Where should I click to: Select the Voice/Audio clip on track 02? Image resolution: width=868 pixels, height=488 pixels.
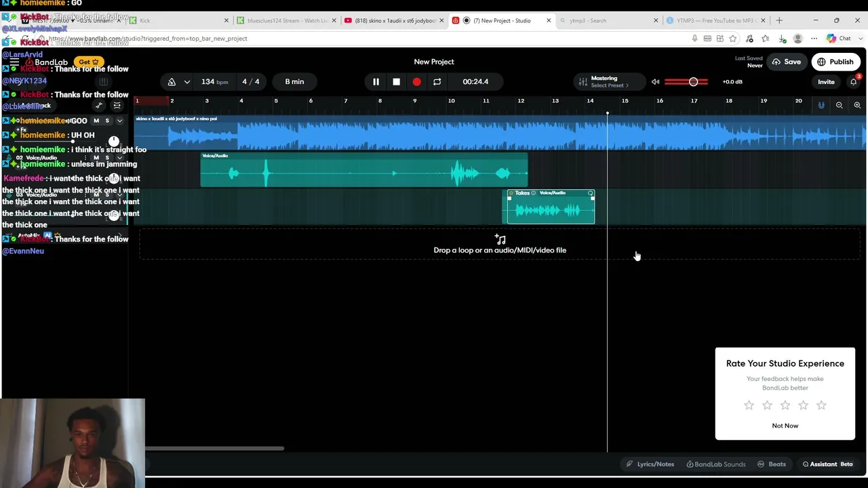[364, 170]
